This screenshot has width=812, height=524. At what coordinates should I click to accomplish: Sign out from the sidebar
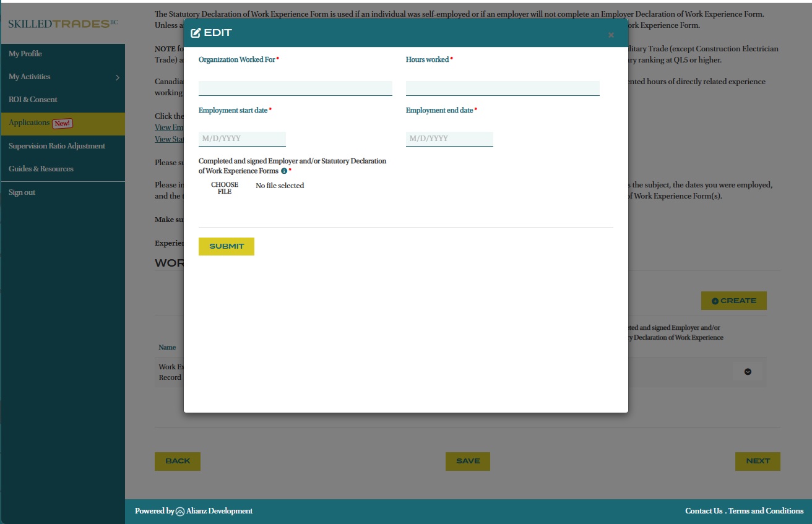[x=22, y=192]
